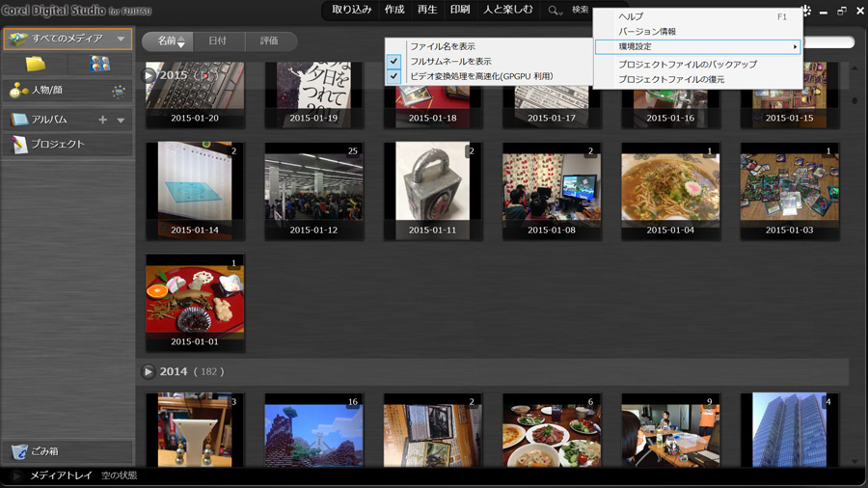Click the plus icon to add album
The image size is (868, 488).
pyautogui.click(x=103, y=120)
